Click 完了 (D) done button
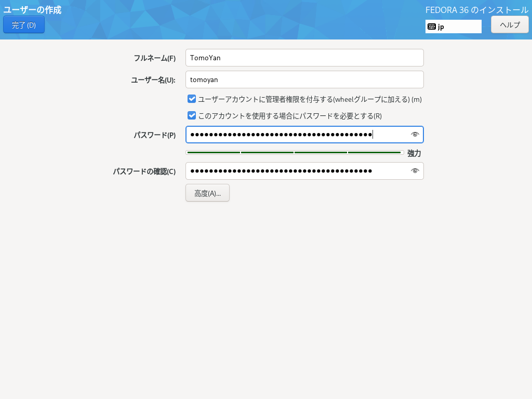The width and height of the screenshot is (532, 399). click(24, 25)
